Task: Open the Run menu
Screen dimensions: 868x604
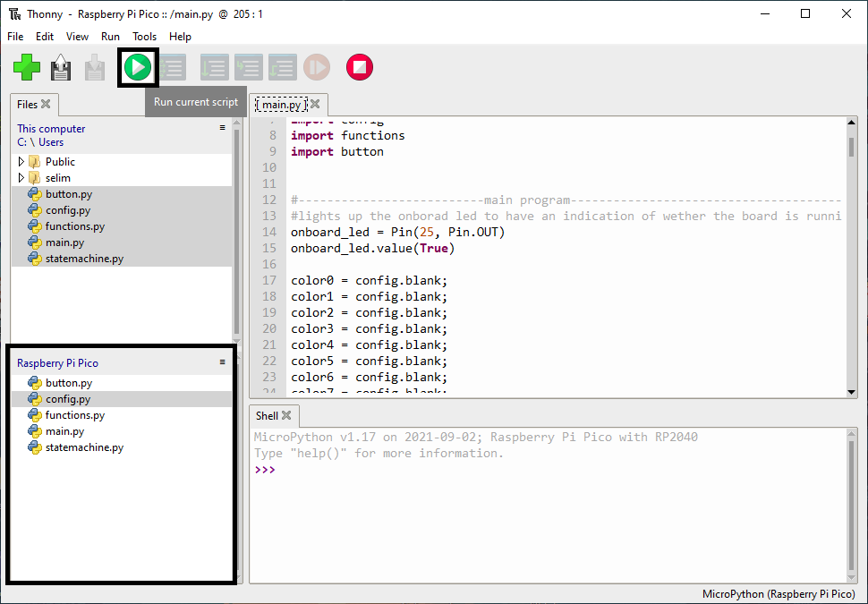Action: point(110,37)
